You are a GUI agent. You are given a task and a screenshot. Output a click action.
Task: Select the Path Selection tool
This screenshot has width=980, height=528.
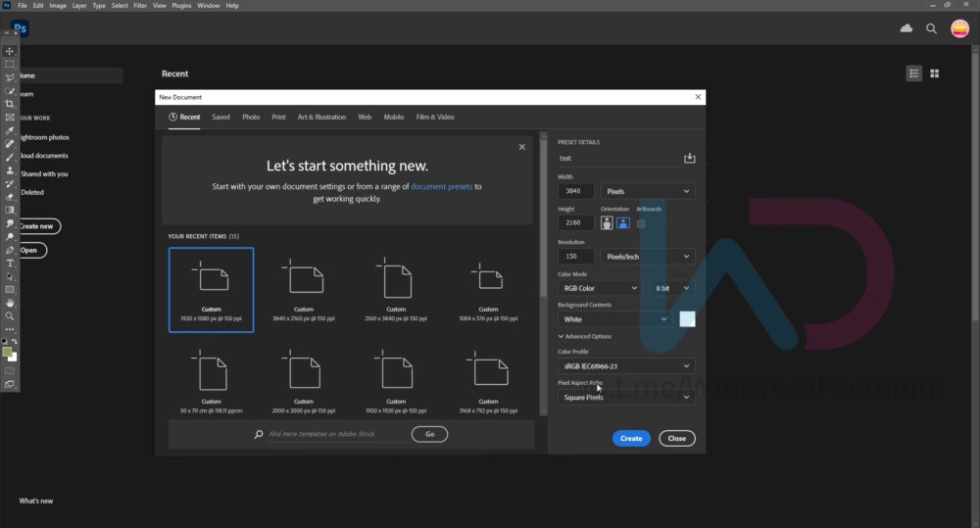point(10,276)
